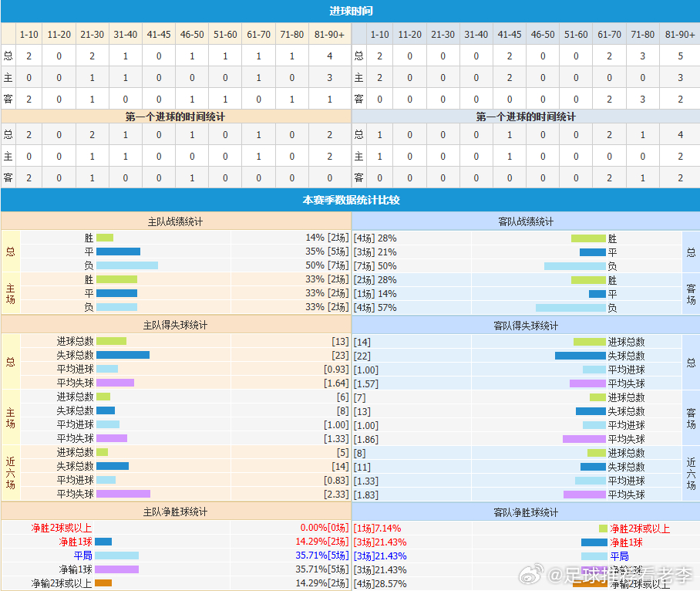
Task: Click the blue value 35.71%[5场]
Action: (x=322, y=556)
